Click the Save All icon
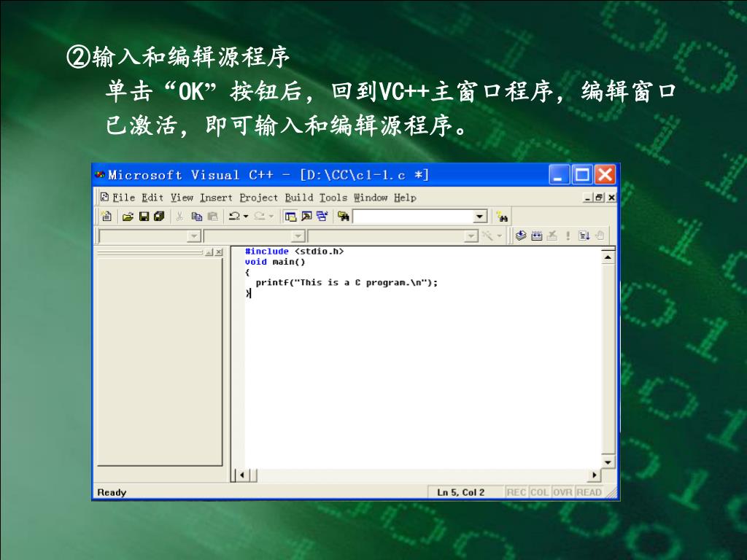The image size is (747, 560). [159, 217]
